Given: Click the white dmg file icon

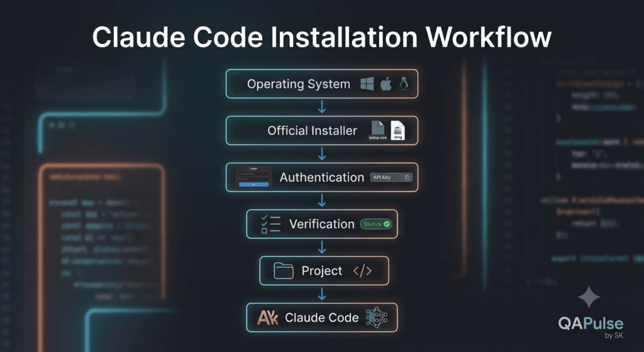Looking at the screenshot, I should click(x=397, y=130).
